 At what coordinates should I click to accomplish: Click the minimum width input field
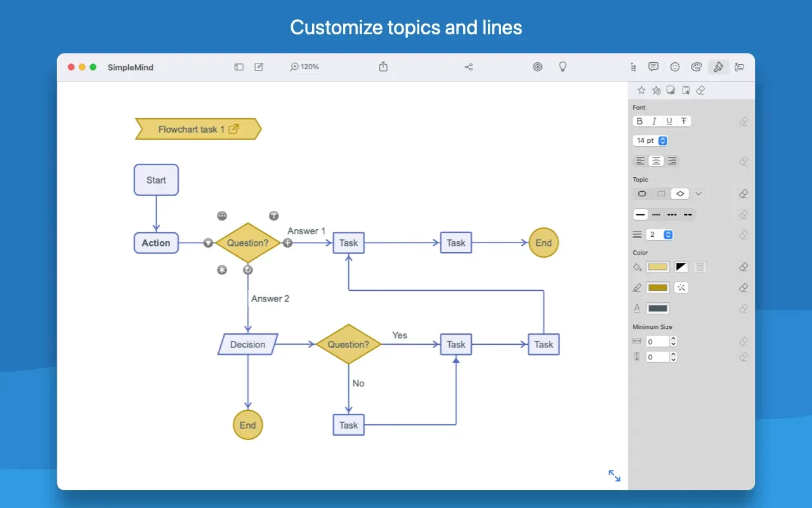tap(658, 342)
